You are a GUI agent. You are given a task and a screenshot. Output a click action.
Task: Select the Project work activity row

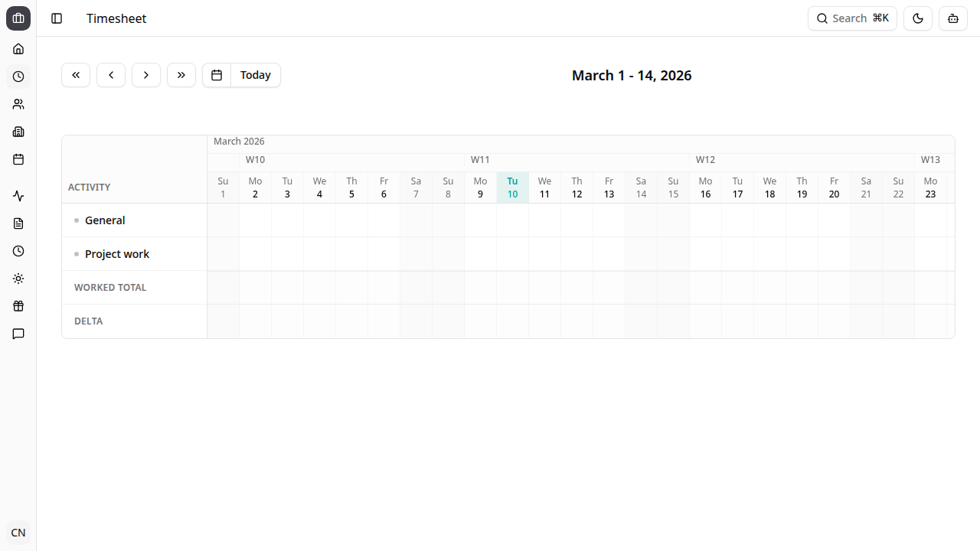[x=116, y=253]
